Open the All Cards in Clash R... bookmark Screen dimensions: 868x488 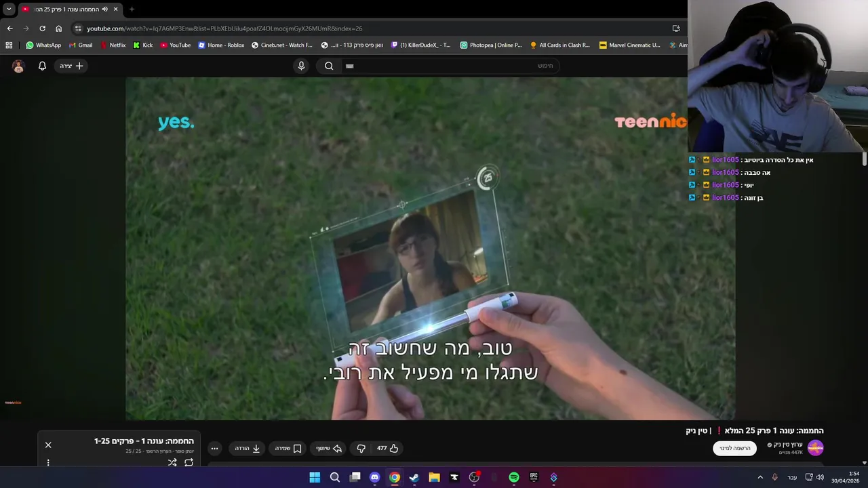(x=560, y=45)
